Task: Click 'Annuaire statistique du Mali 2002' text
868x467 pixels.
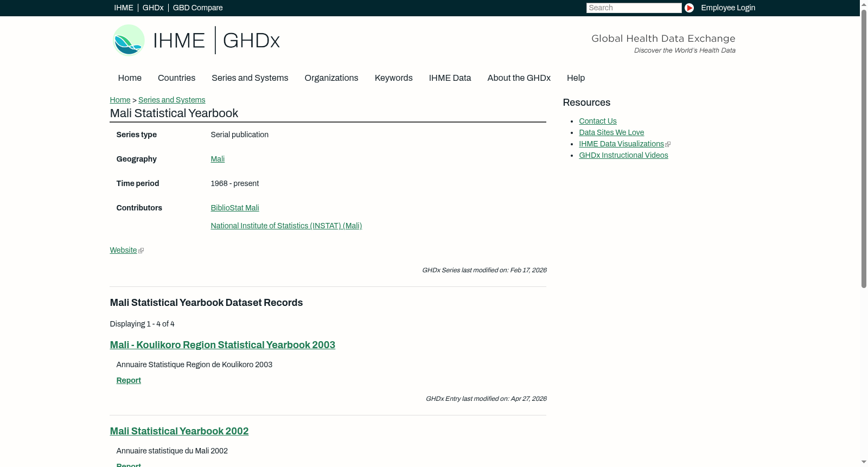Action: coord(172,451)
